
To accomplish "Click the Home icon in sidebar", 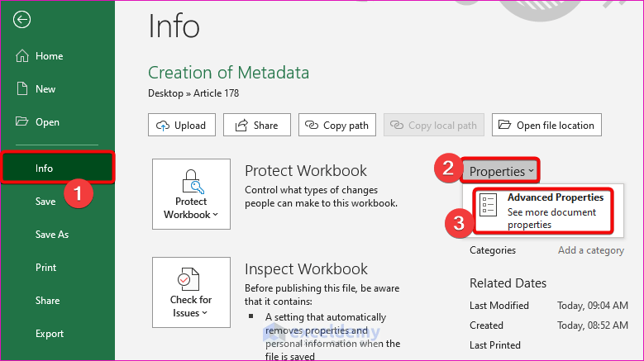I will [22, 56].
